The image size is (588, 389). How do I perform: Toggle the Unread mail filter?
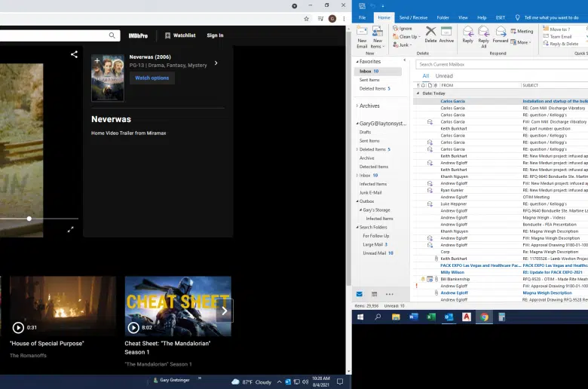[x=444, y=76]
